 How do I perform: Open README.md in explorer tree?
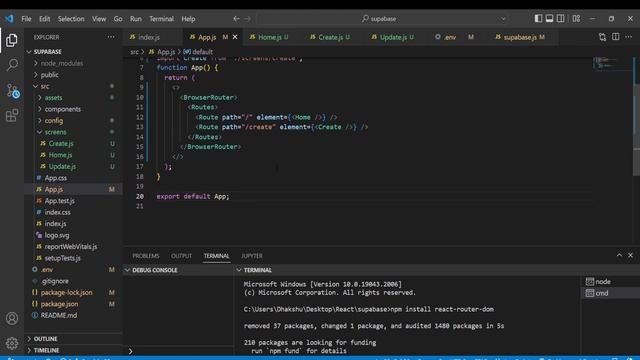(x=73, y=315)
